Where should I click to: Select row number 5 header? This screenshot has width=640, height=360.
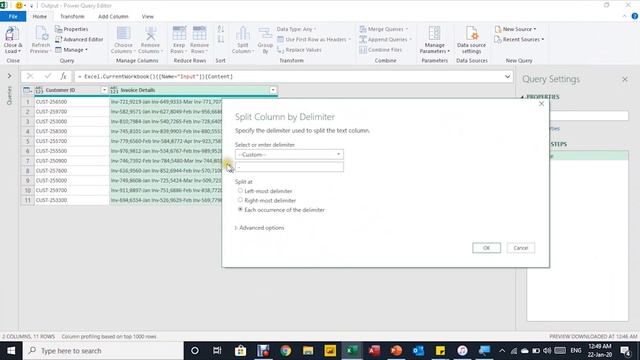[27, 141]
